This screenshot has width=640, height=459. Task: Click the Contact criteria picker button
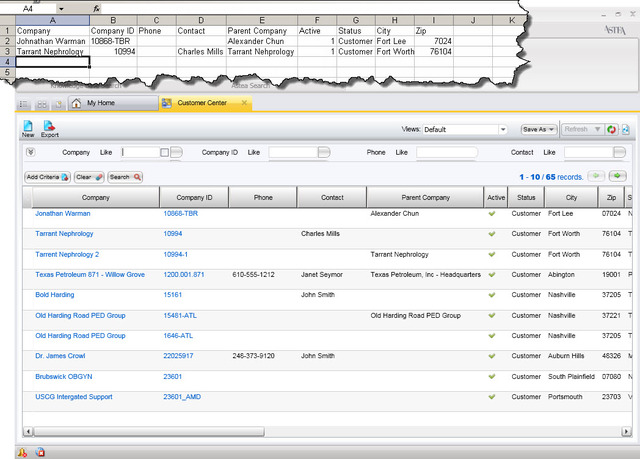620,153
